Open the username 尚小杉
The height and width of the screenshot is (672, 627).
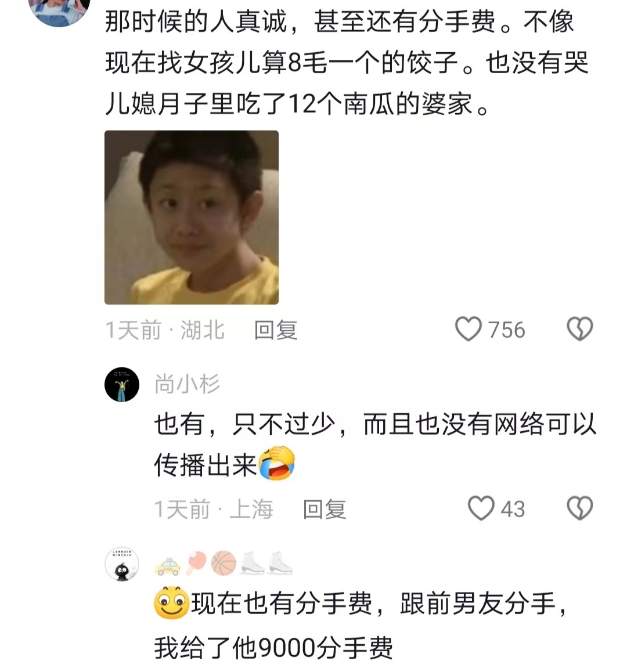188,384
